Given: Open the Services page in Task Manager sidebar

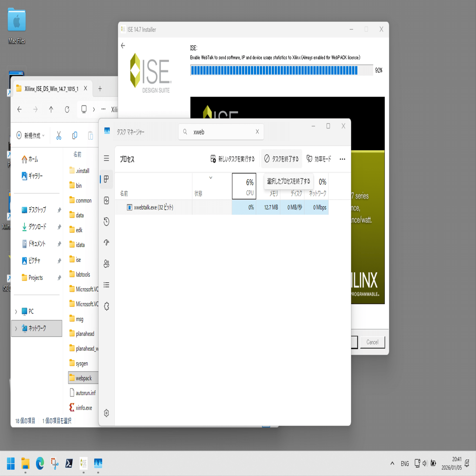Looking at the screenshot, I should coord(107,306).
